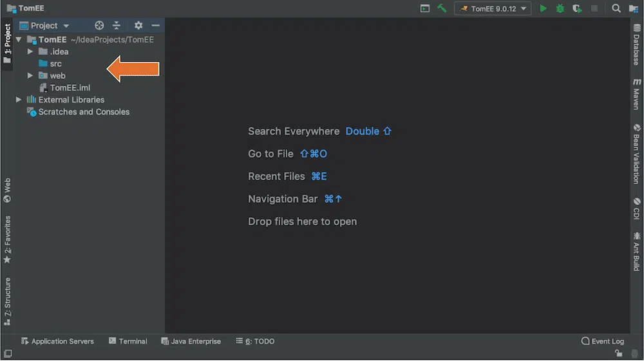The height and width of the screenshot is (361, 644).
Task: Open the Terminal tab
Action: [x=128, y=341]
